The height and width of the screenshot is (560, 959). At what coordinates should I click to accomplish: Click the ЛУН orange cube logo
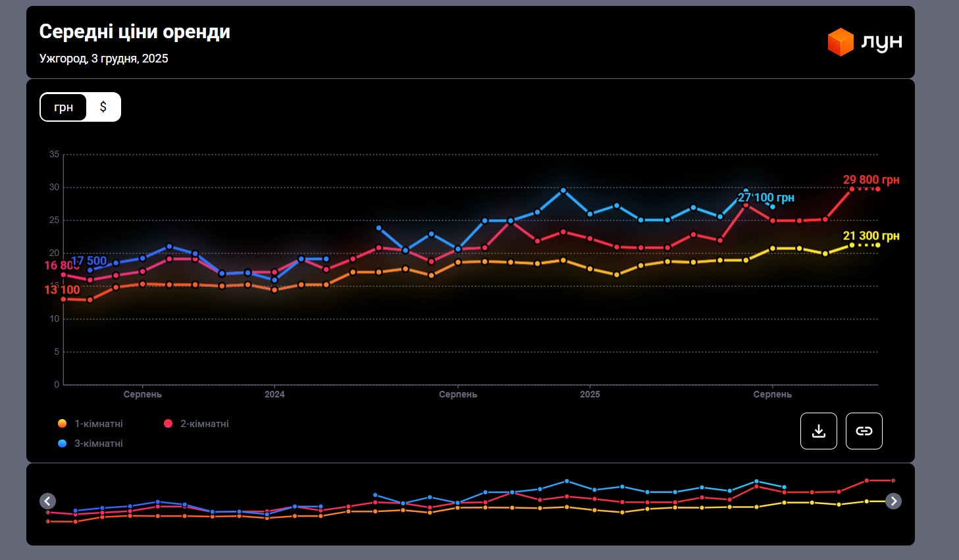[x=841, y=42]
